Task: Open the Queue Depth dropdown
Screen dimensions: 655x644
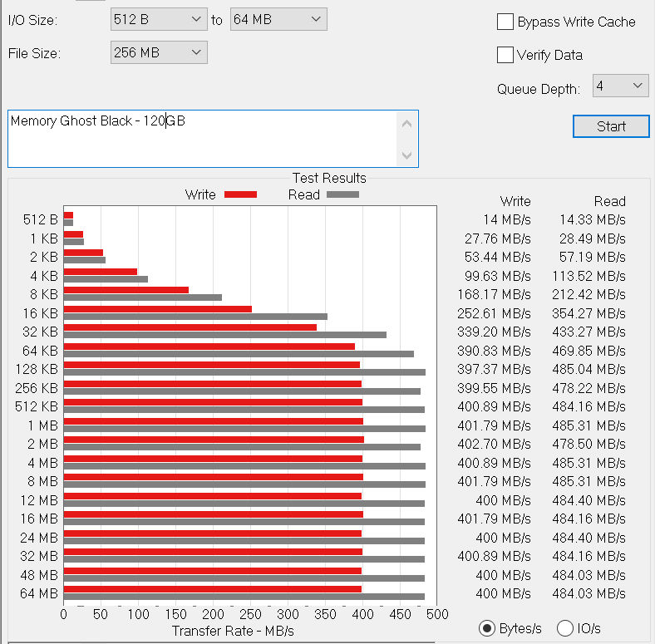Action: (620, 86)
